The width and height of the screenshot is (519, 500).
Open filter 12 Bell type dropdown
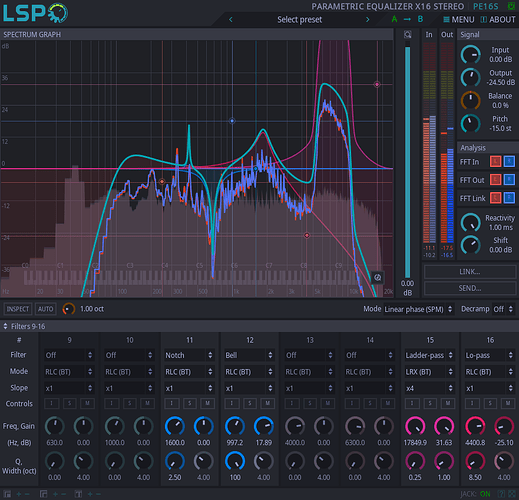point(249,355)
